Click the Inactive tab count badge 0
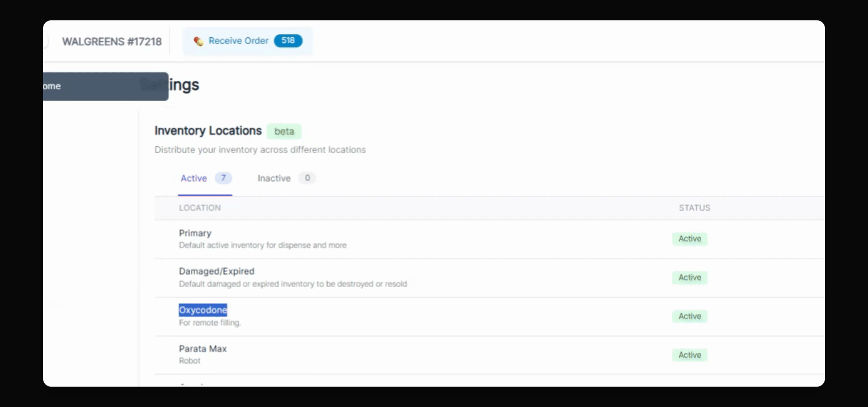868x407 pixels. tap(307, 178)
